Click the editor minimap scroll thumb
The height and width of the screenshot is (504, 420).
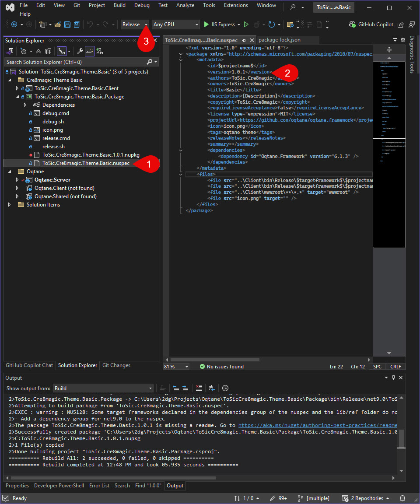point(389,154)
